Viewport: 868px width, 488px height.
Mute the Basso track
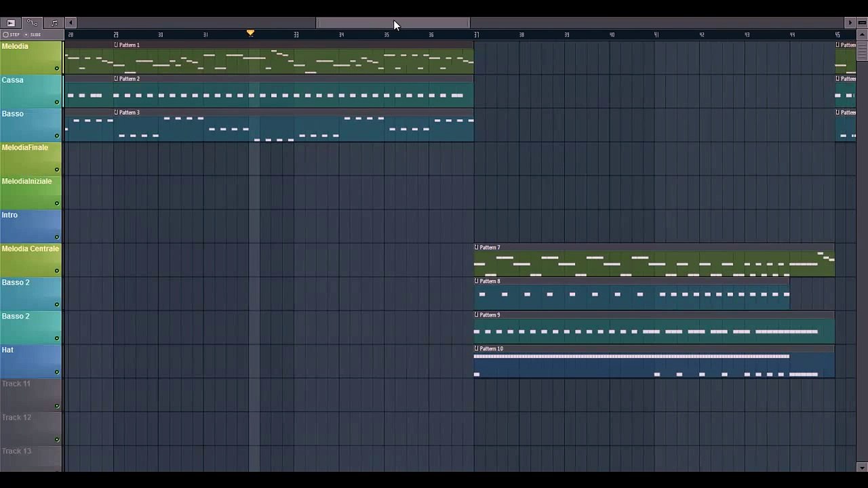pyautogui.click(x=57, y=136)
